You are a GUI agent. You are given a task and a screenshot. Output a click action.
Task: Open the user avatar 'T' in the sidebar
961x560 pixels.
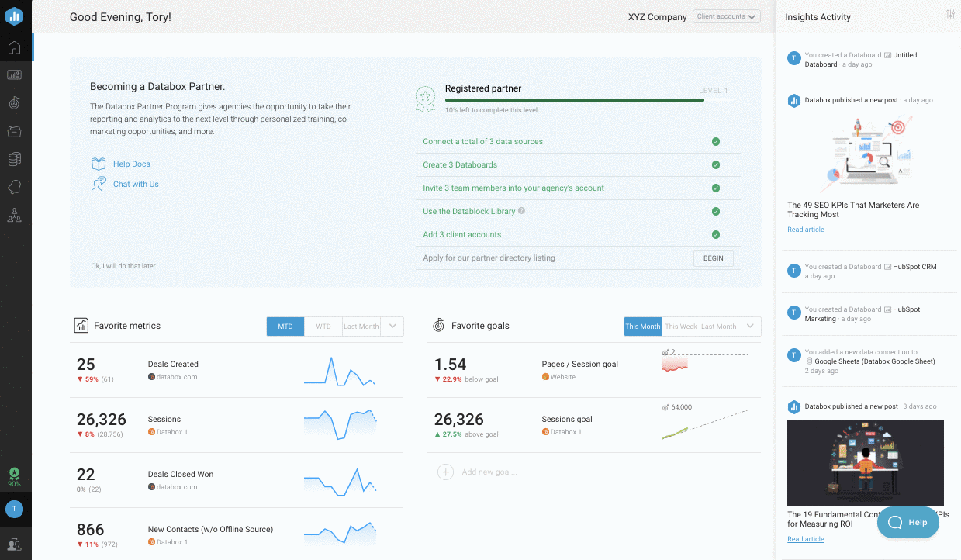pos(14,509)
